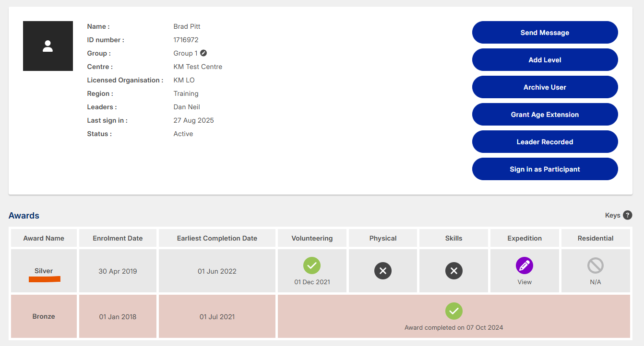Viewport: 644px width, 346px height.
Task: Open the Silver award row name
Action: point(44,271)
